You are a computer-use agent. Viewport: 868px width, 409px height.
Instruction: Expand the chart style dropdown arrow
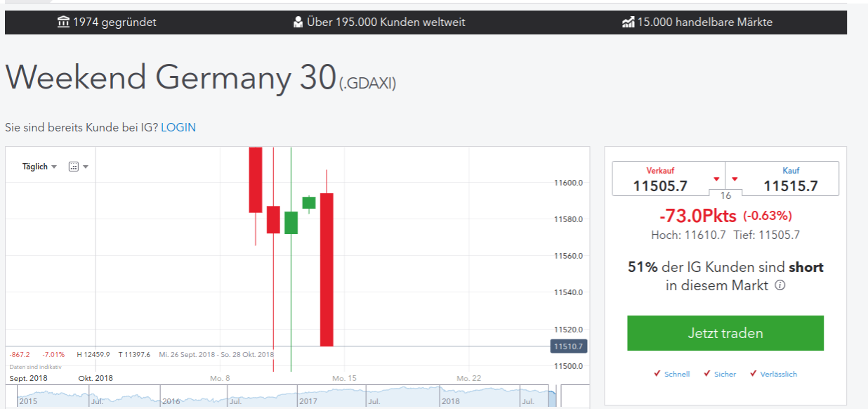(x=86, y=166)
